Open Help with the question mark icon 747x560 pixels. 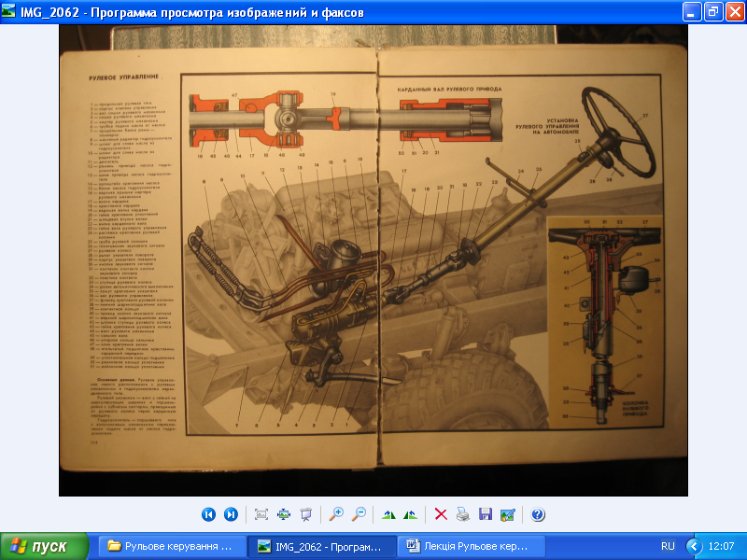pyautogui.click(x=538, y=514)
